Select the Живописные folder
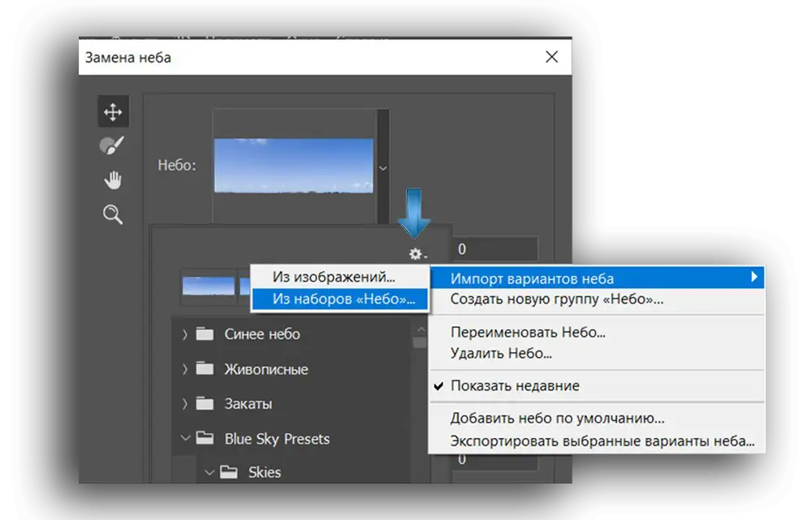The height and width of the screenshot is (520, 812). click(253, 369)
